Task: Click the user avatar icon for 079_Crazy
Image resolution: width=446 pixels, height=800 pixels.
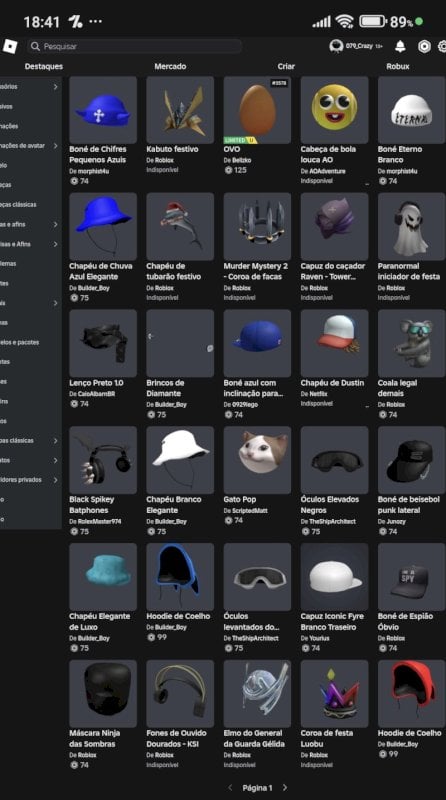Action: click(x=336, y=46)
